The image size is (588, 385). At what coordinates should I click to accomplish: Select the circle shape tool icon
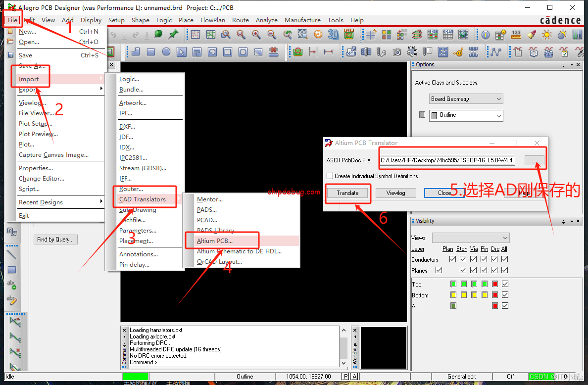(x=166, y=52)
